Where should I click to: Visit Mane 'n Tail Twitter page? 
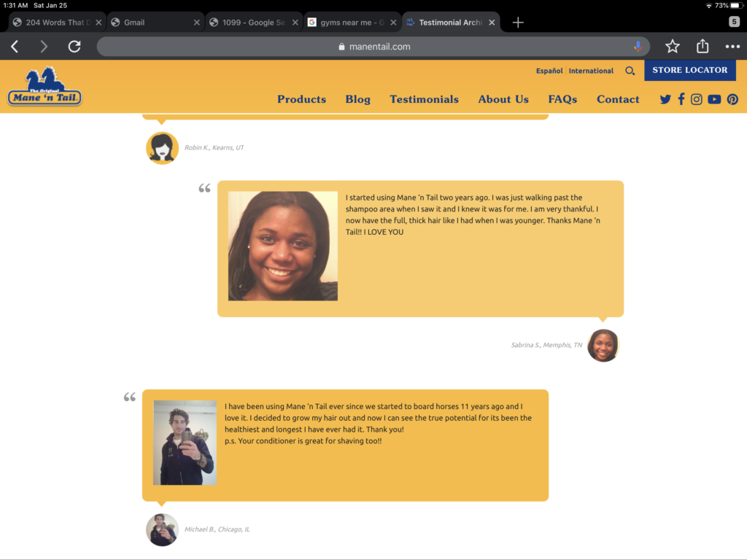(x=665, y=99)
